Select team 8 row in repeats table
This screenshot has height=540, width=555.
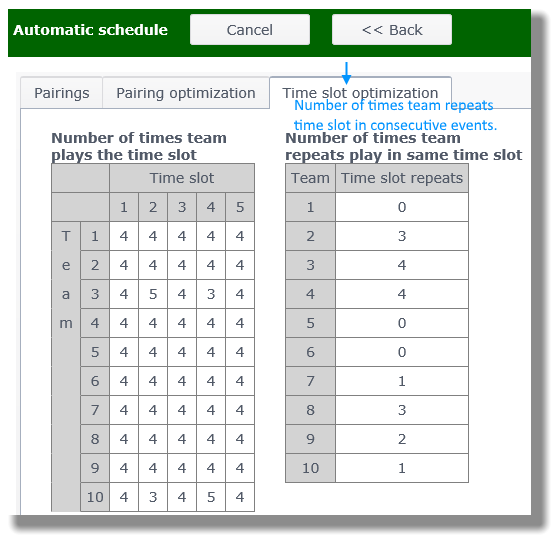(x=377, y=410)
